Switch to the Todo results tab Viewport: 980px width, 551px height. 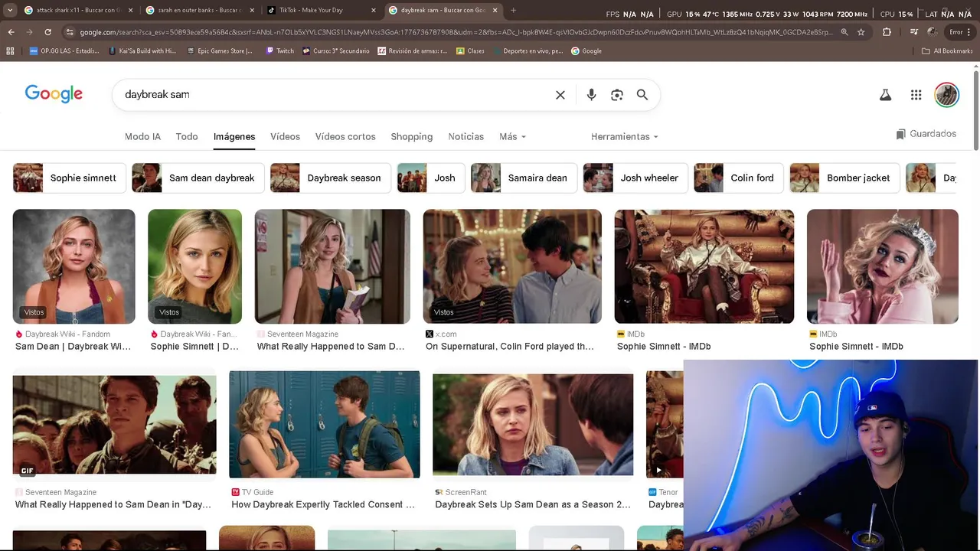pos(187,137)
